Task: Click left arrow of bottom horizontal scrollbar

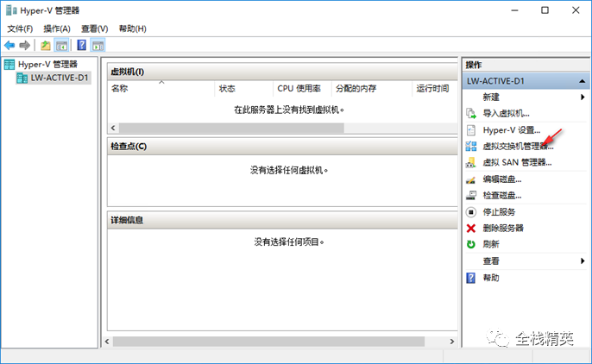Action: pos(107,342)
